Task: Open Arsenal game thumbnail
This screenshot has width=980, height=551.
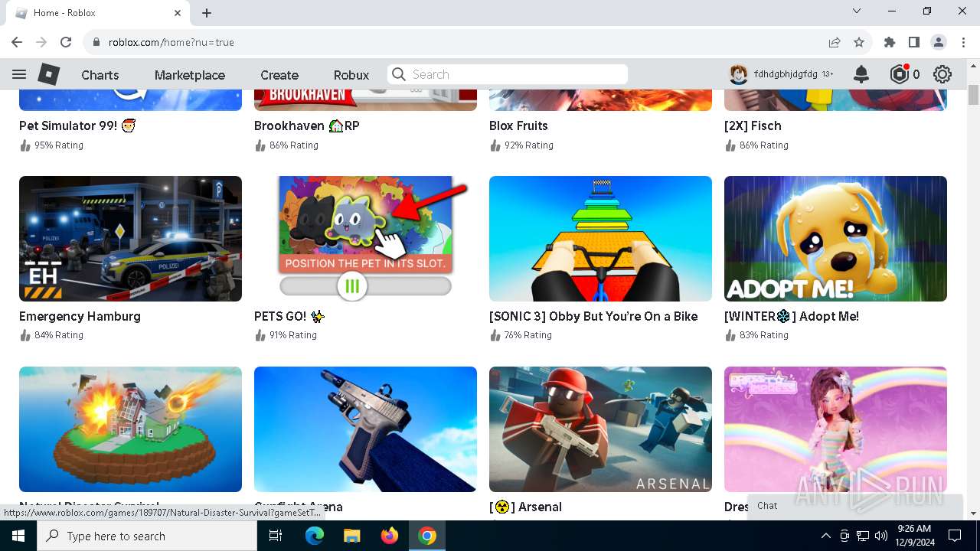Action: click(600, 429)
